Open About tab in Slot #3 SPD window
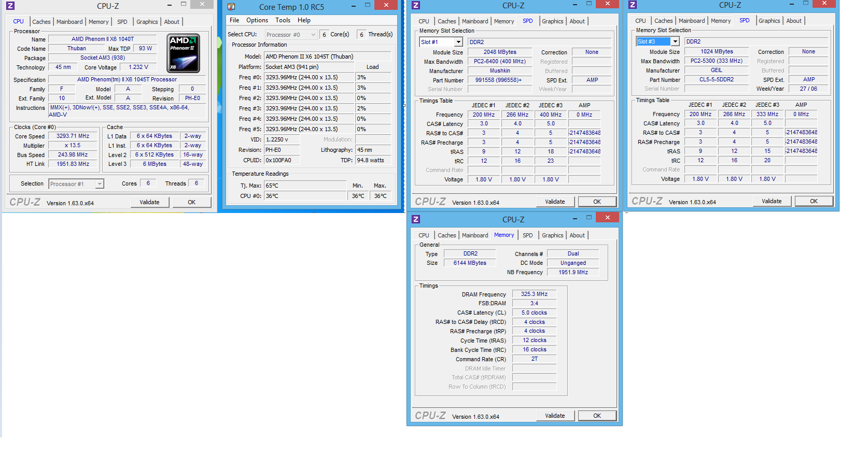 [794, 21]
